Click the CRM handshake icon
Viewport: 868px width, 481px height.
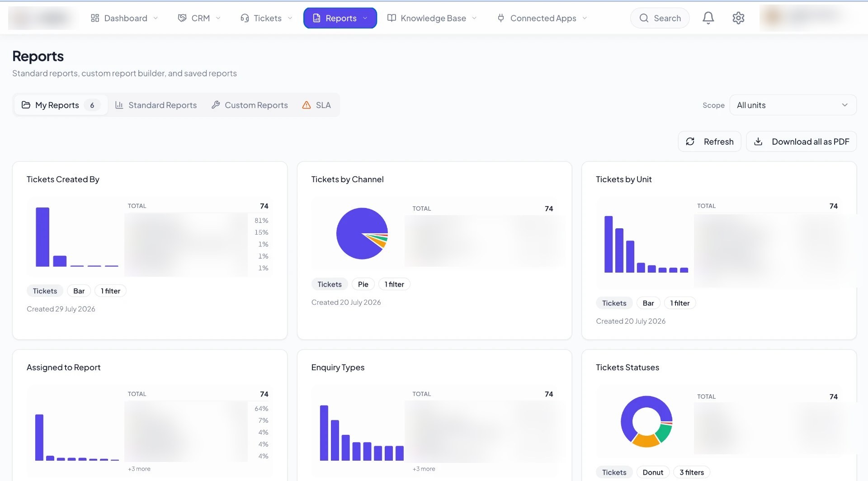click(x=182, y=18)
